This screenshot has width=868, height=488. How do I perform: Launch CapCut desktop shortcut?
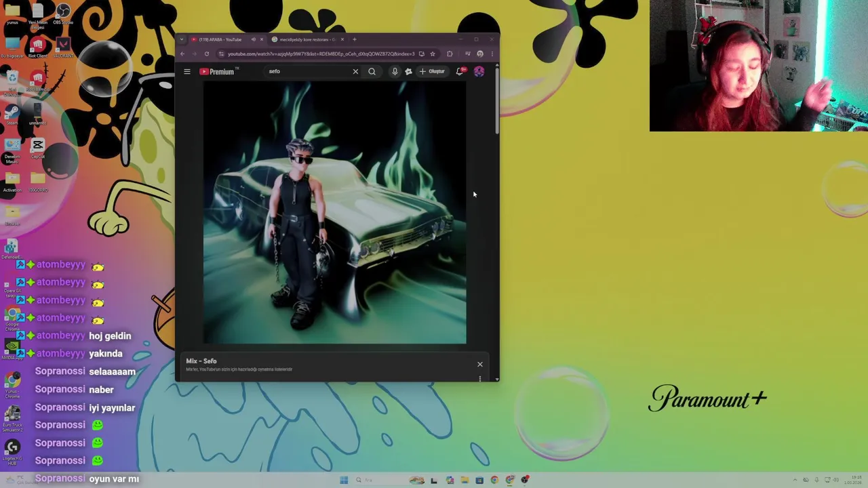pos(38,148)
